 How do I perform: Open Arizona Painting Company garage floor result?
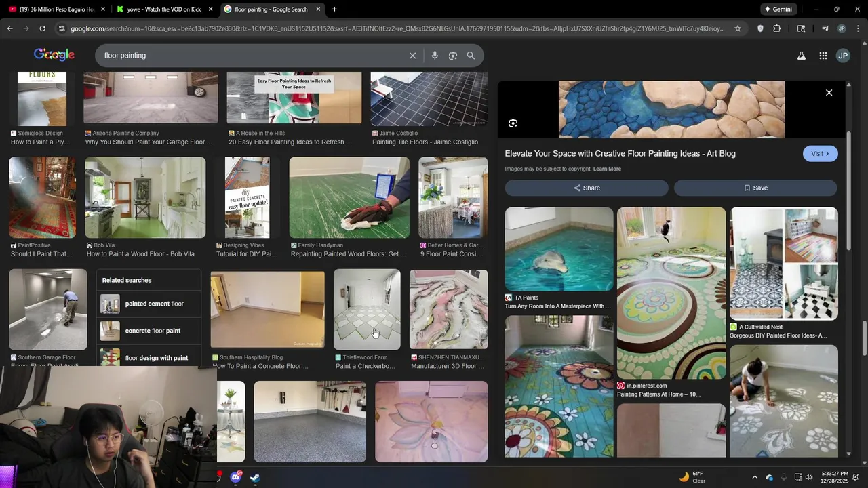pos(151,99)
